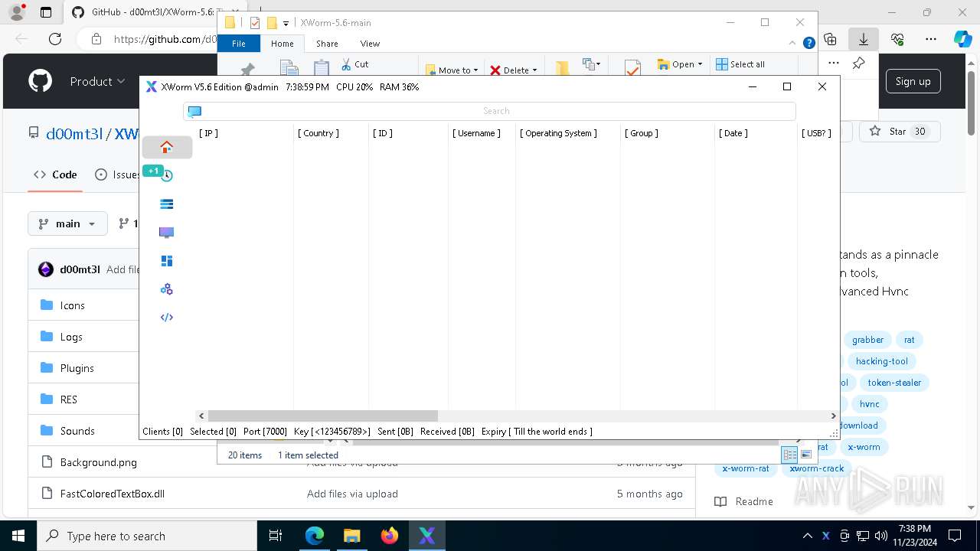
Task: Switch to the Home tab in File Explorer
Action: pyautogui.click(x=283, y=44)
